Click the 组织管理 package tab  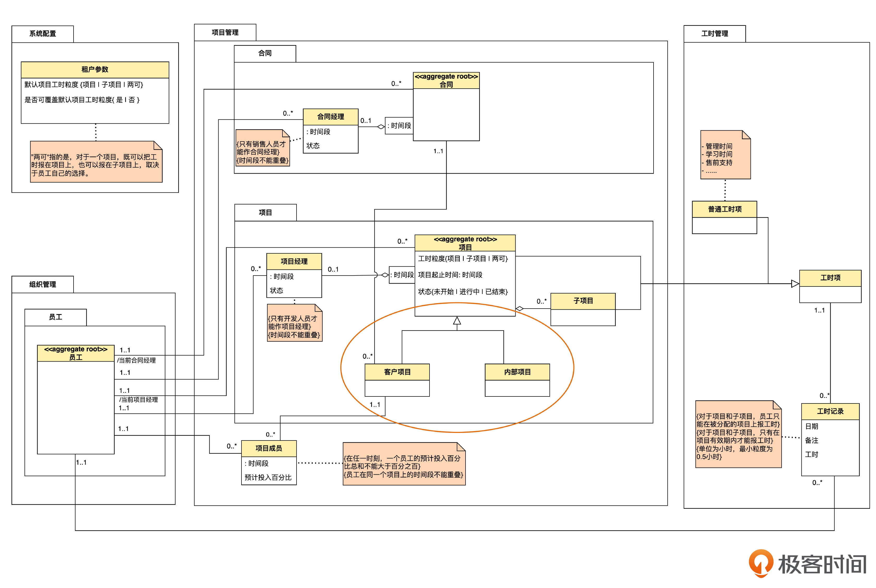pos(43,284)
